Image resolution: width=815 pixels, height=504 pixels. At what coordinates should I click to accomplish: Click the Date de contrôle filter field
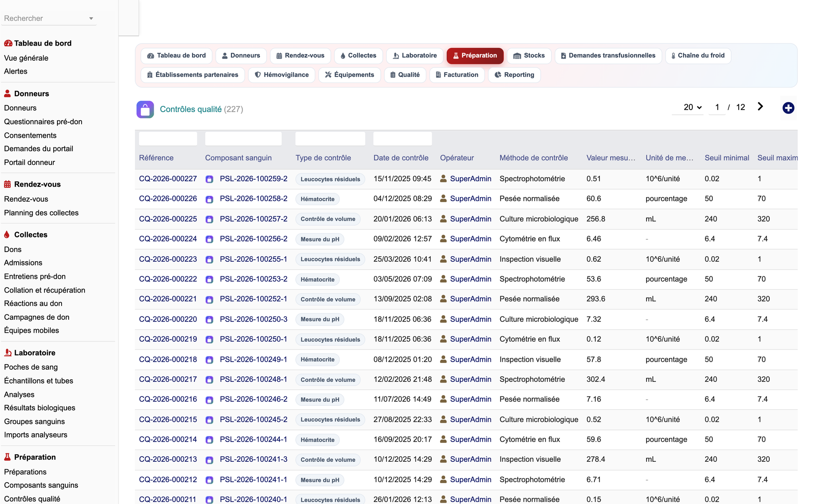click(402, 139)
